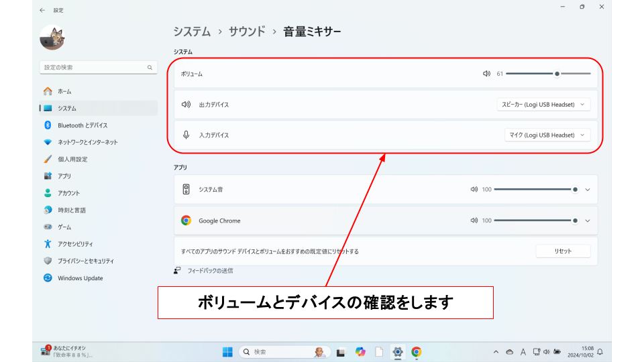The image size is (644, 362).
Task: Mute the system volume speaker icon
Action: [x=486, y=74]
